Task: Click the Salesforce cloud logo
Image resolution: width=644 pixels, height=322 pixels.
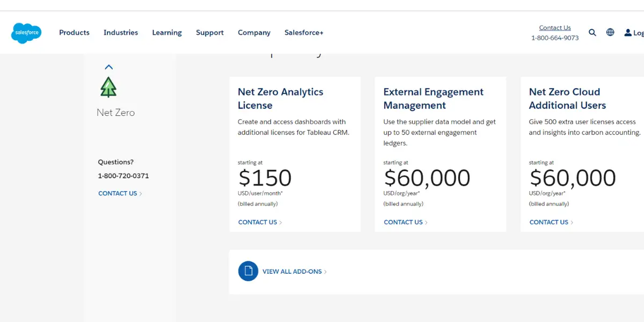Action: (26, 33)
